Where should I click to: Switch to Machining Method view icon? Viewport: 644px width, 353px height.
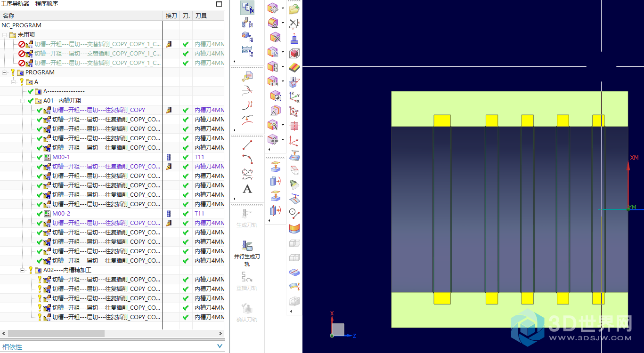pyautogui.click(x=247, y=50)
